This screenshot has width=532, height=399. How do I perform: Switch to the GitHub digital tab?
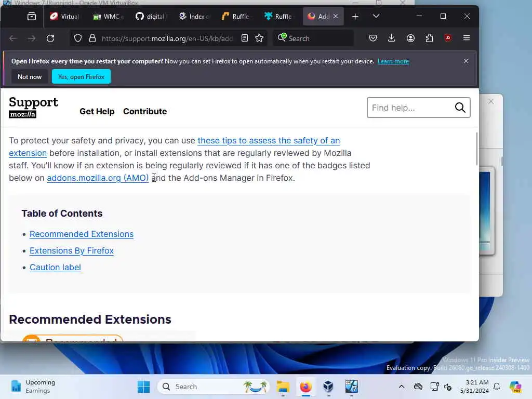click(150, 16)
